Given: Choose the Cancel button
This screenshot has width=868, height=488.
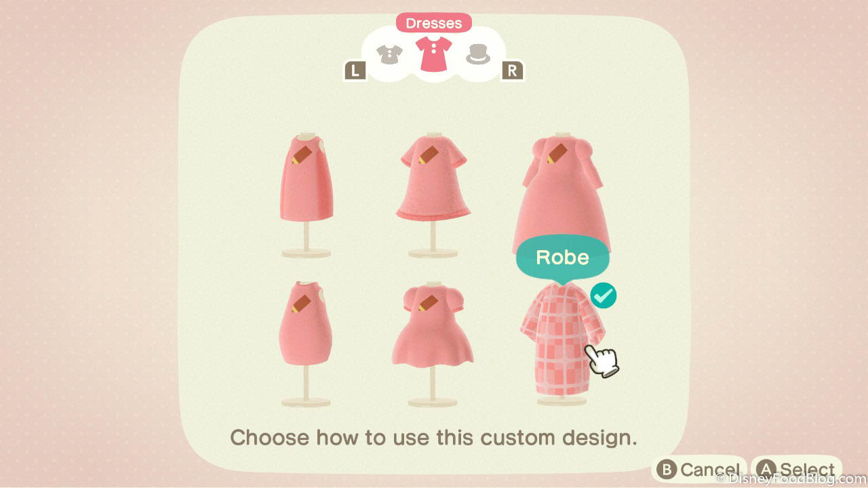Looking at the screenshot, I should pyautogui.click(x=699, y=470).
